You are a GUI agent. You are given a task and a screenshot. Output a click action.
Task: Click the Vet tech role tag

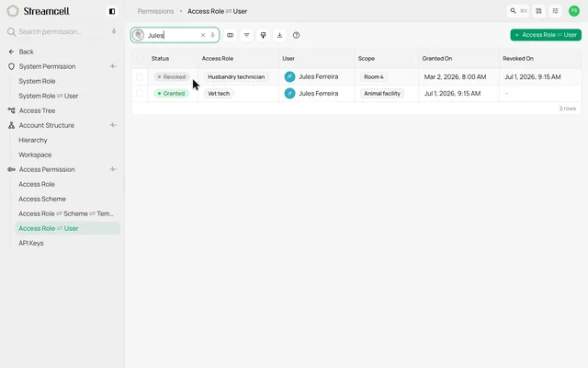point(219,93)
